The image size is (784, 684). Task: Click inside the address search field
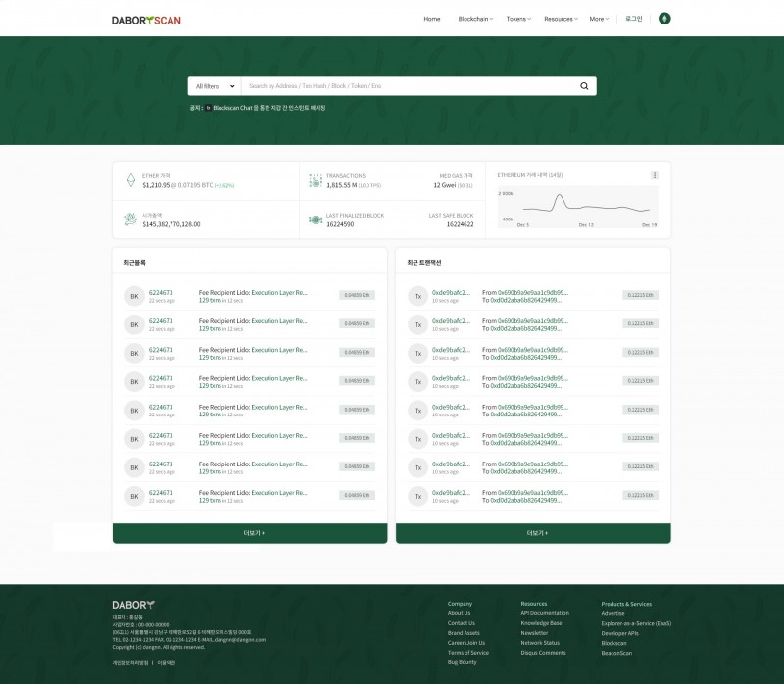click(407, 86)
